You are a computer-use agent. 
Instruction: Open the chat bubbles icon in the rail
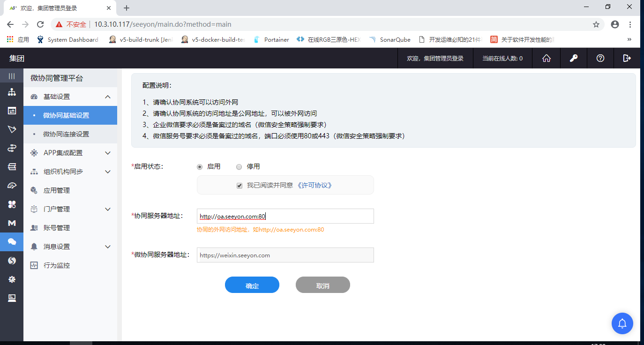click(x=12, y=242)
